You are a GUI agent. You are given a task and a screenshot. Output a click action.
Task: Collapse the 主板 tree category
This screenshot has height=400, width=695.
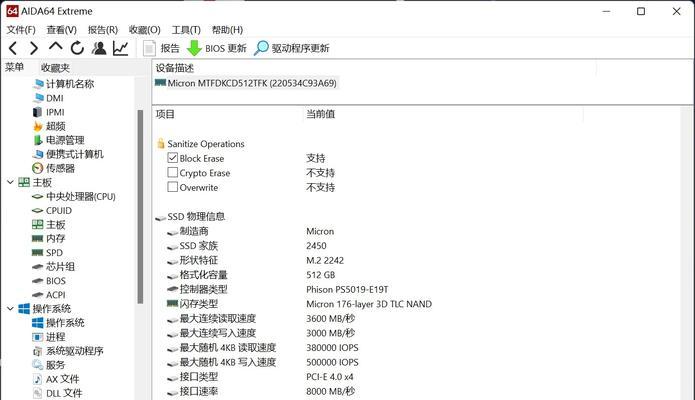click(x=10, y=182)
